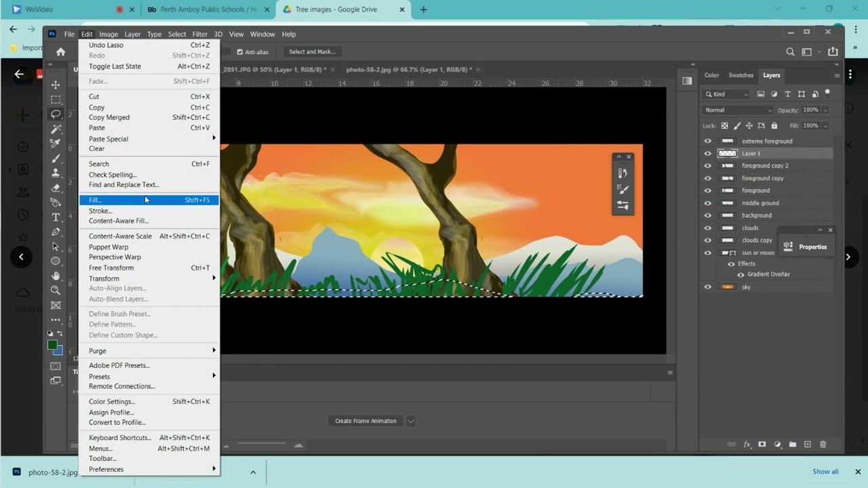
Task: Click the Properties panel button
Action: 806,247
